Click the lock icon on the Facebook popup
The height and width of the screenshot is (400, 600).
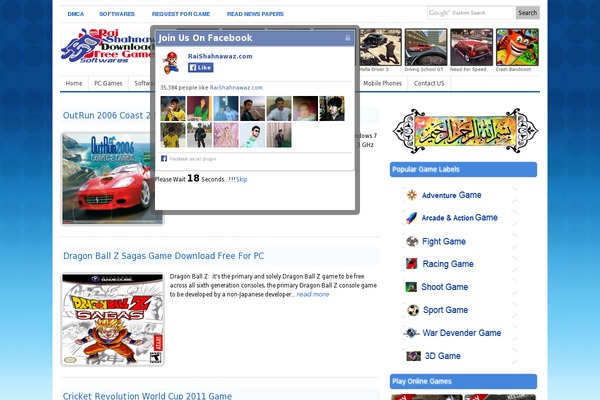pyautogui.click(x=347, y=38)
